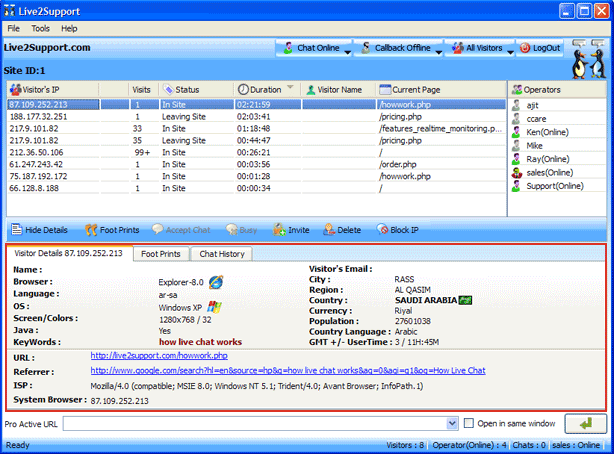Expand the Callback Offline dropdown arrow
614x454 pixels.
pyautogui.click(x=439, y=52)
